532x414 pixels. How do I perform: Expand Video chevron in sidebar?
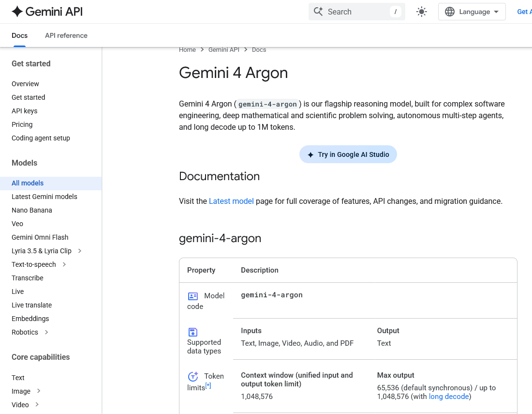tap(37, 404)
